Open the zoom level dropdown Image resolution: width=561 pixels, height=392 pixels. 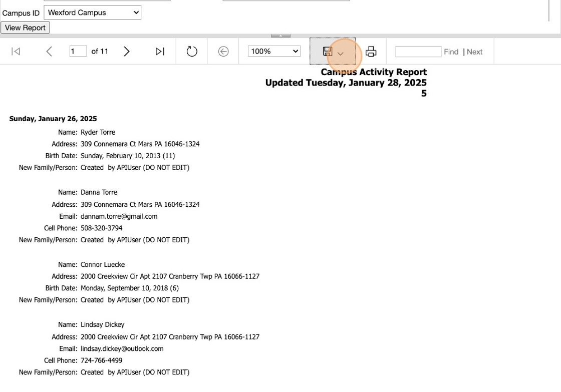[274, 51]
